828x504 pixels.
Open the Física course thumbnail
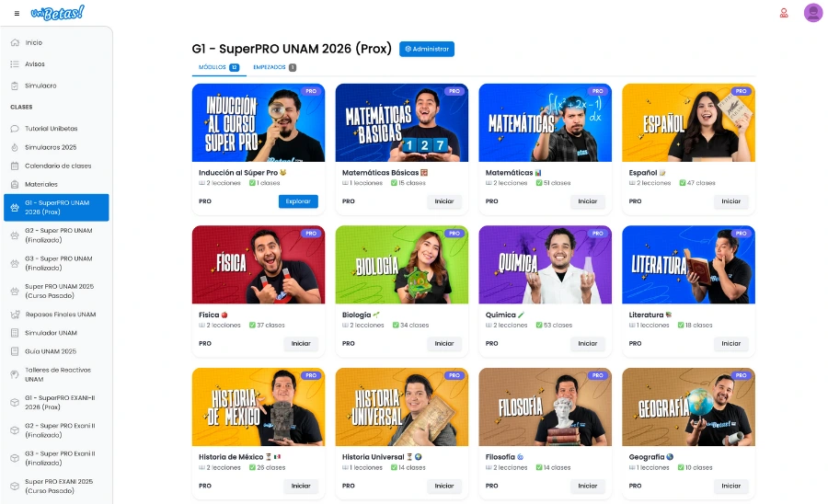click(258, 264)
